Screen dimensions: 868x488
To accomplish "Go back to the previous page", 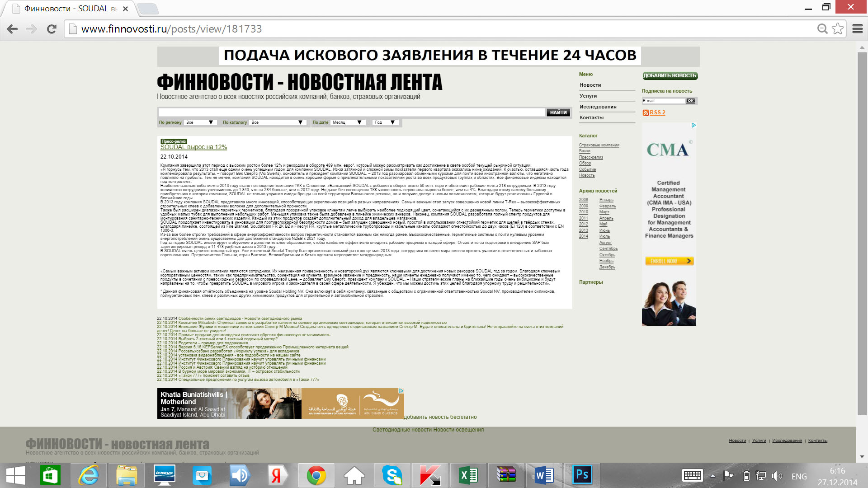I will [x=12, y=29].
